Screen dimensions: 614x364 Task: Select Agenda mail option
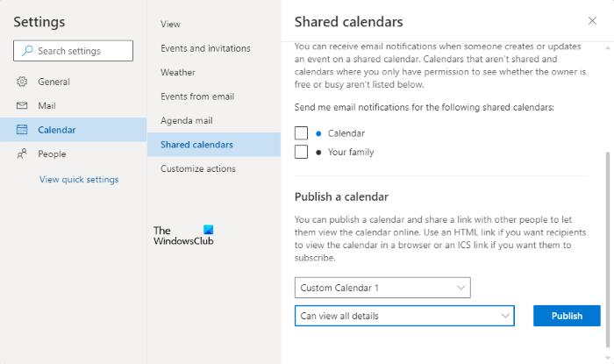pos(187,120)
